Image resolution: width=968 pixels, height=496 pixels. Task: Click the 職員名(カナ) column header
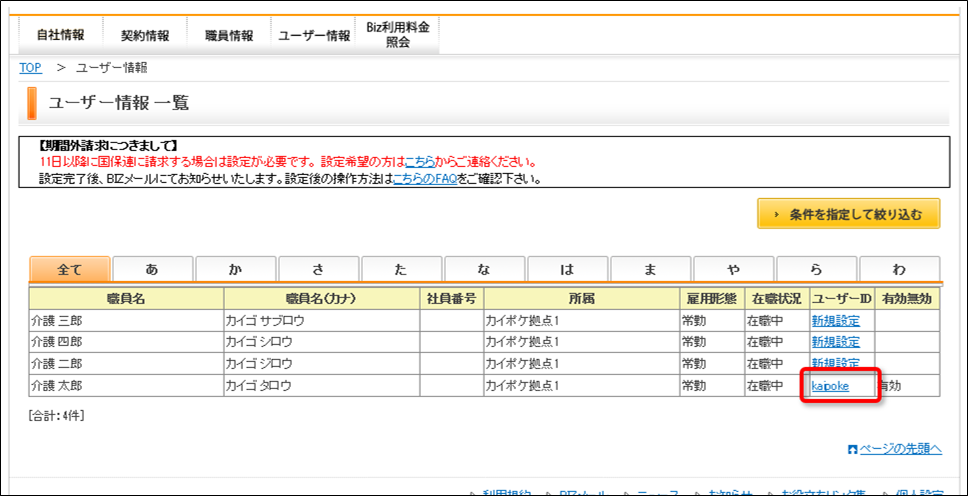pyautogui.click(x=322, y=299)
